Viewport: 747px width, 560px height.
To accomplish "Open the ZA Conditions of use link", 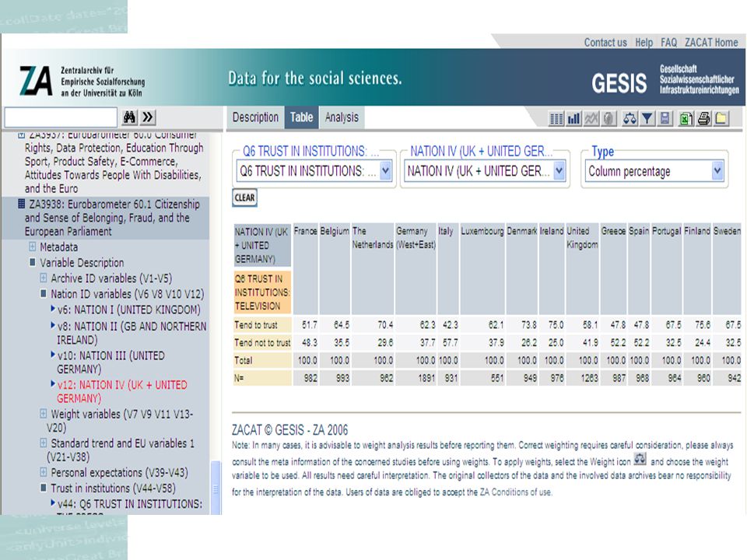I will click(515, 492).
